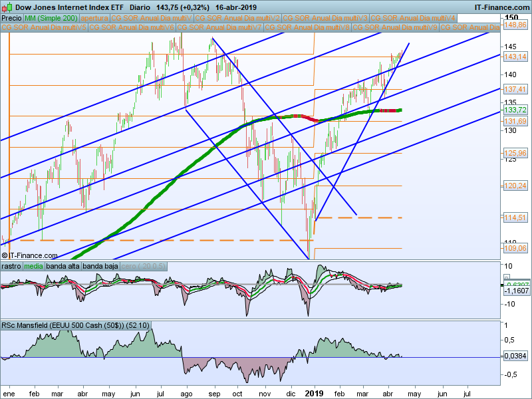532x399 pixels.
Task: Select the CG SOR Anual Dia multiV8 label
Action: pos(307,27)
